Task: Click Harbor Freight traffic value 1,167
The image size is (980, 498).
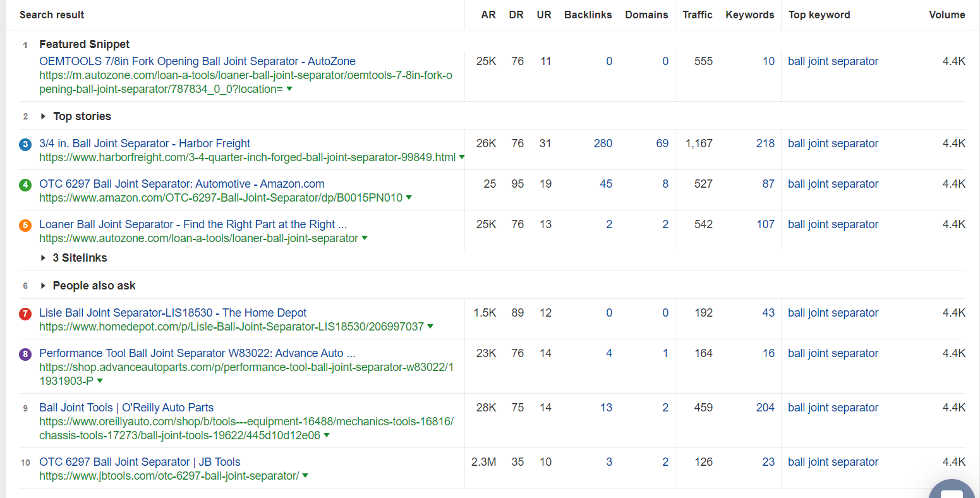Action: click(x=699, y=143)
